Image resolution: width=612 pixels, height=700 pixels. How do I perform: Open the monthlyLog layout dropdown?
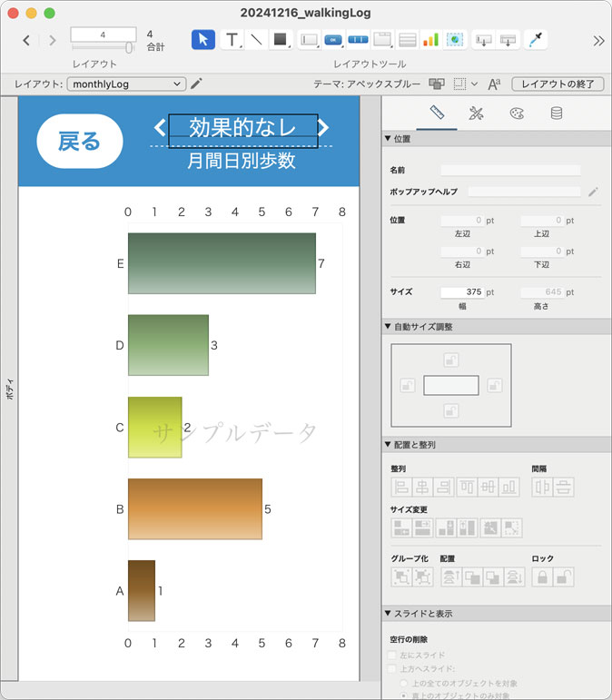[x=127, y=84]
